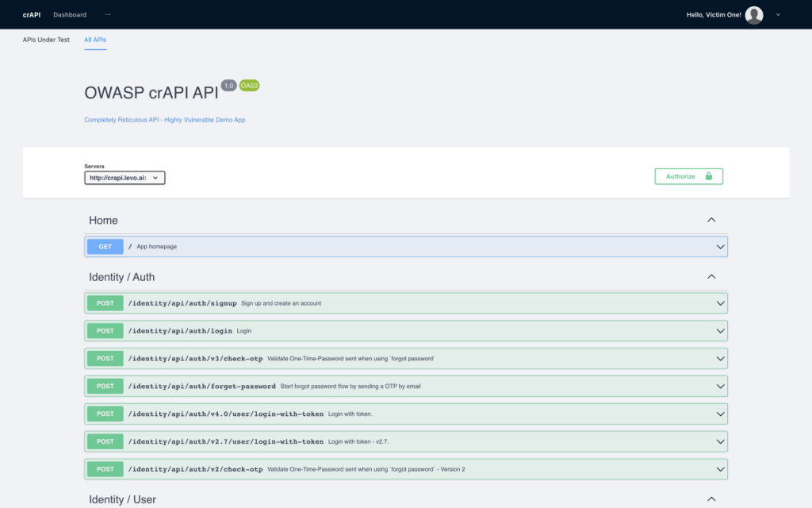Select the All APIs tab
This screenshot has width=812, height=508.
[x=95, y=40]
